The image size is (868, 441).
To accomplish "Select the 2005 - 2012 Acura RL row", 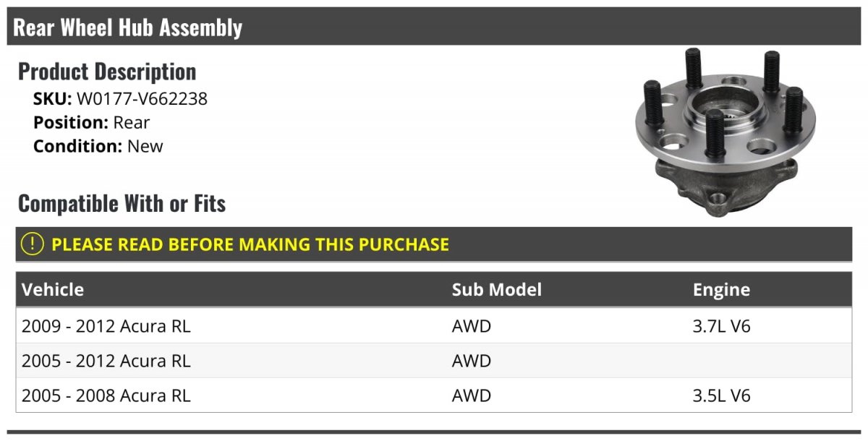I will point(106,361).
